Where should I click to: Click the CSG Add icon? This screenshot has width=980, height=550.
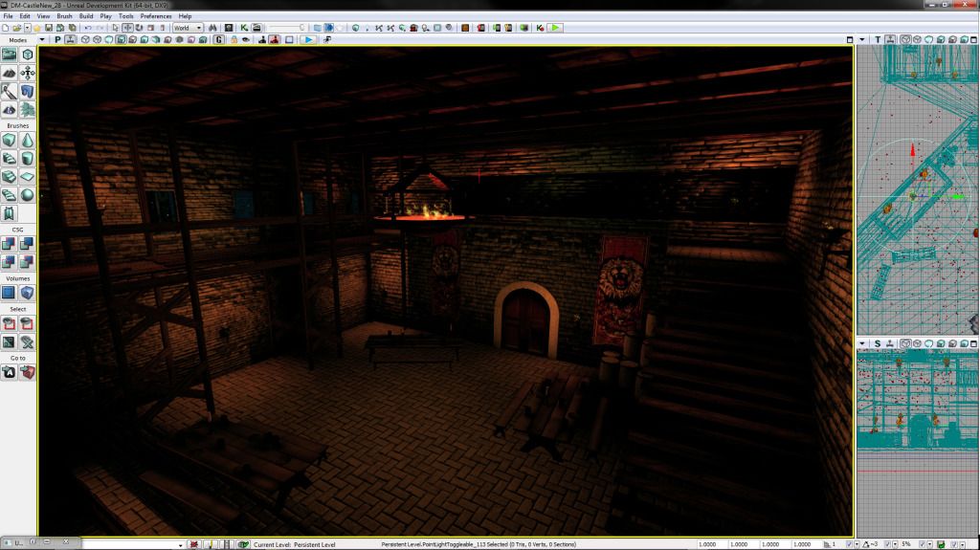click(10, 244)
